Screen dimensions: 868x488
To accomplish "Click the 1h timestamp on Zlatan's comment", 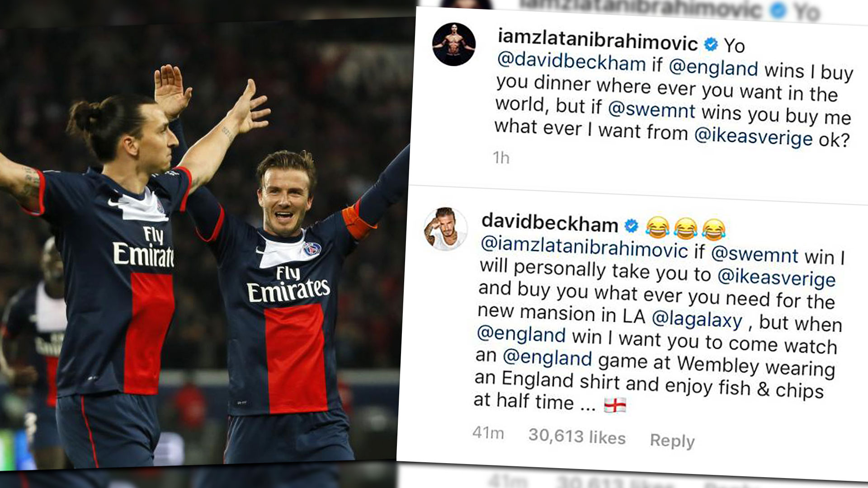I will pos(501,157).
